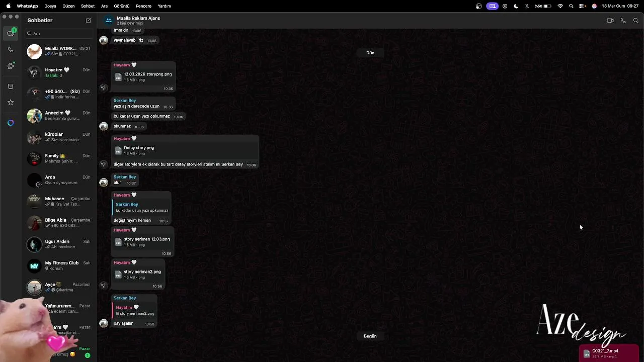
Task: Open the Dosya menu
Action: (x=50, y=6)
